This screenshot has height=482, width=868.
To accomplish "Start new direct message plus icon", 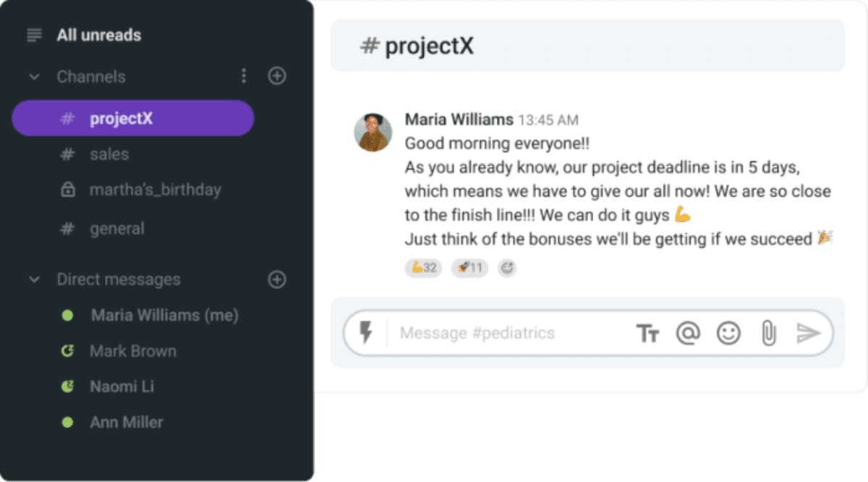I will (277, 280).
